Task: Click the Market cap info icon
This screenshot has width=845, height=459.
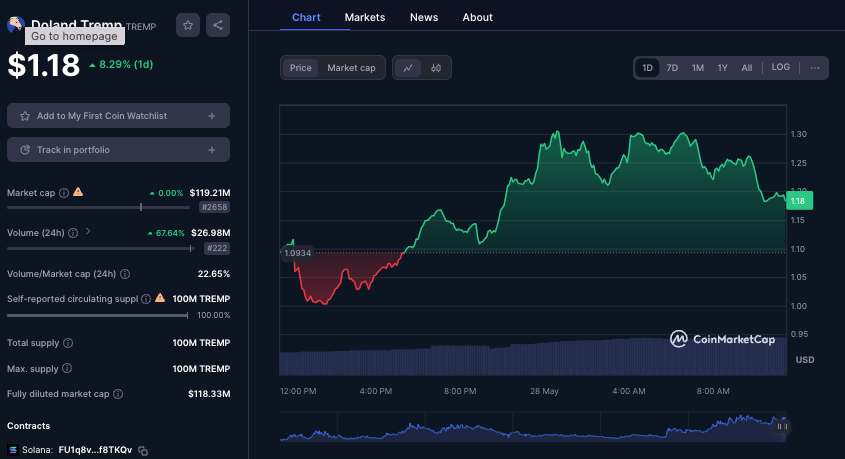Action: coord(64,192)
